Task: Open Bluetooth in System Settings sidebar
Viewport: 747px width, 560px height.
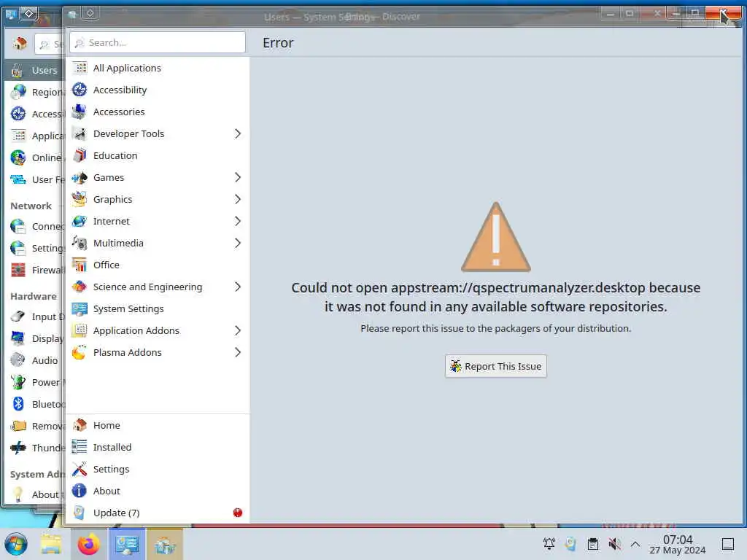Action: coord(34,404)
